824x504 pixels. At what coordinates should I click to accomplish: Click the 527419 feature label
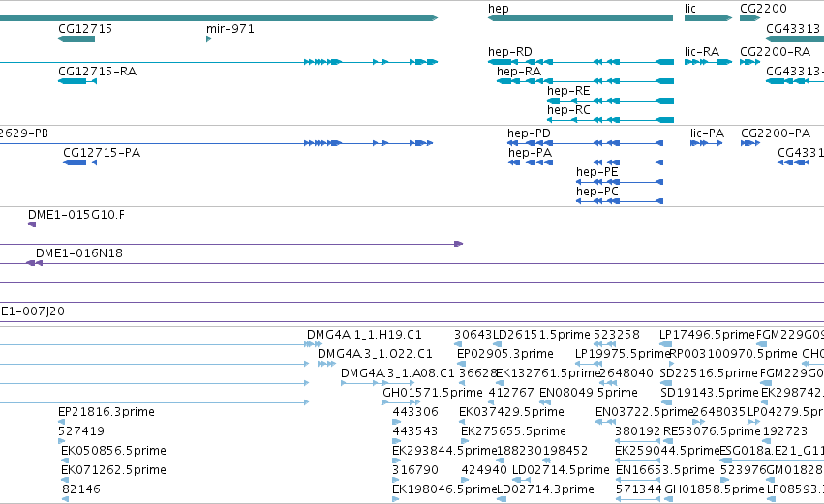[81, 431]
